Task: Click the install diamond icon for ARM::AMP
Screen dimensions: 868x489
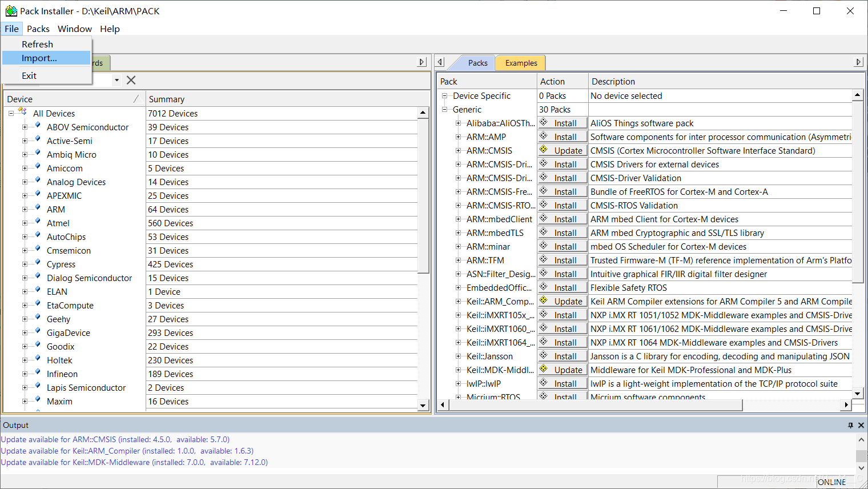Action: (x=544, y=137)
